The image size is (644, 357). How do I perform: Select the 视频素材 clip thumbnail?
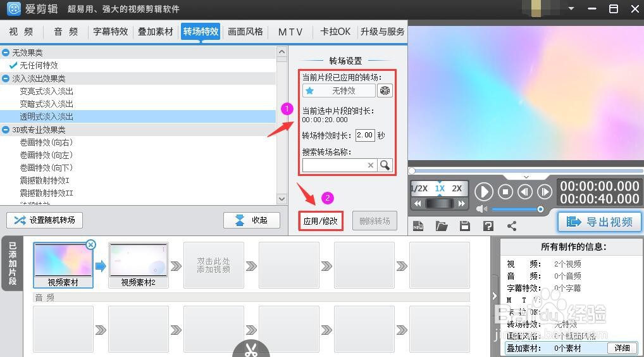point(63,265)
